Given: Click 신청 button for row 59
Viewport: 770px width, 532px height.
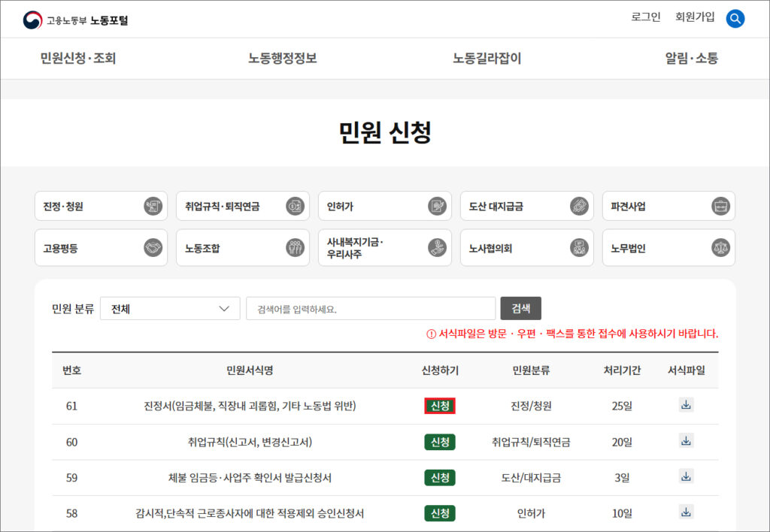Looking at the screenshot, I should coord(440,478).
